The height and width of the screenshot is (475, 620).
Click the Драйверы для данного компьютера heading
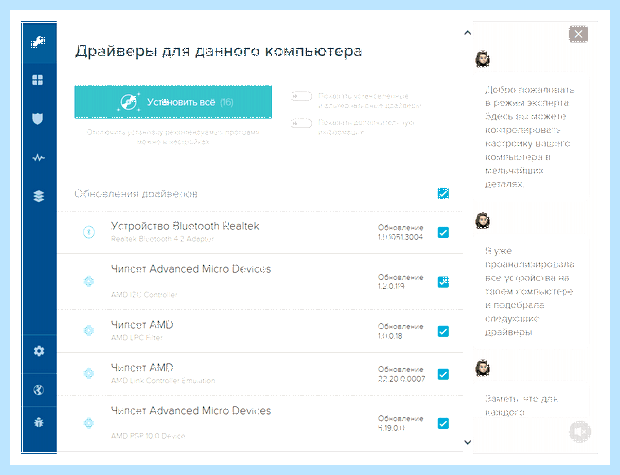[218, 51]
